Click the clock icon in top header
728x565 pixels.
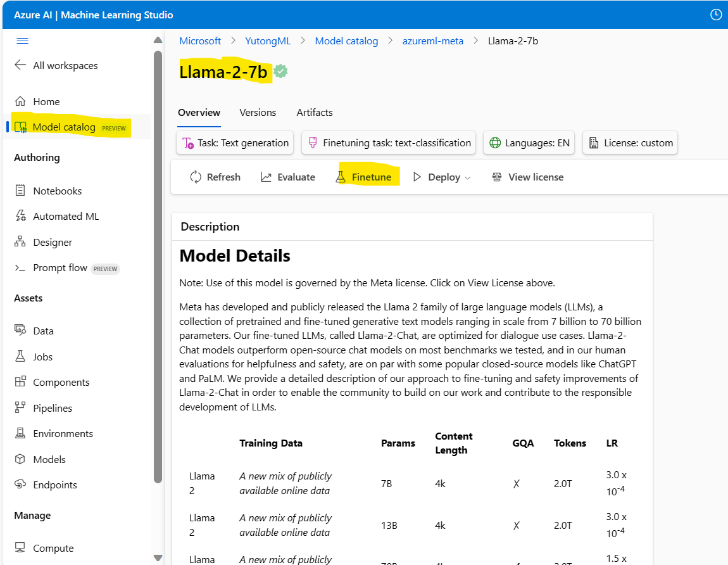pyautogui.click(x=716, y=15)
